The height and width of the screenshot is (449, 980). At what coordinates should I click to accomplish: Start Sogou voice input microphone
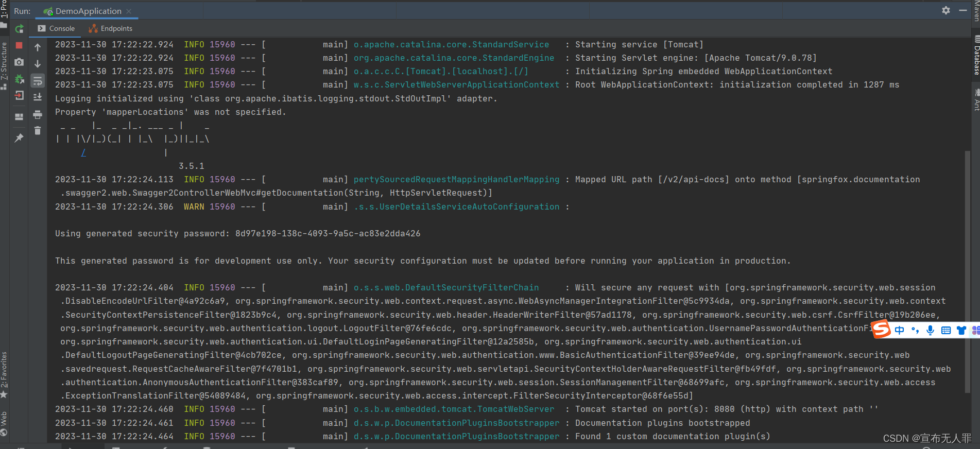point(930,331)
